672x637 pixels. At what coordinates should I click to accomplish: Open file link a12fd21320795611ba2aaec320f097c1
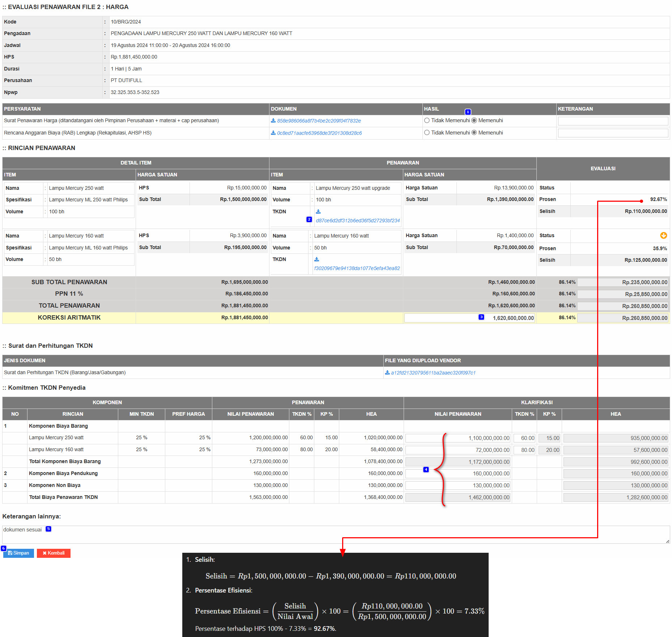point(433,373)
